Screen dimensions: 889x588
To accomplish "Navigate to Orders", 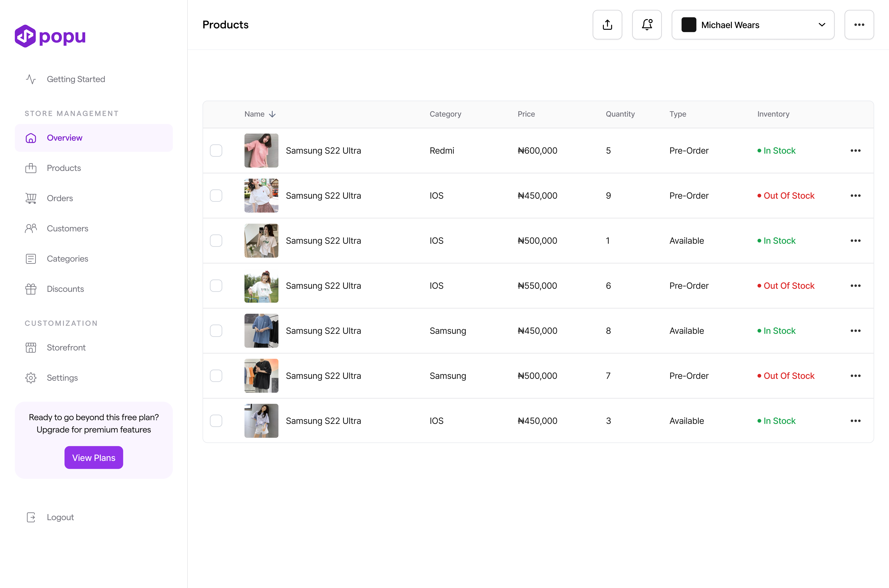I will (x=94, y=198).
